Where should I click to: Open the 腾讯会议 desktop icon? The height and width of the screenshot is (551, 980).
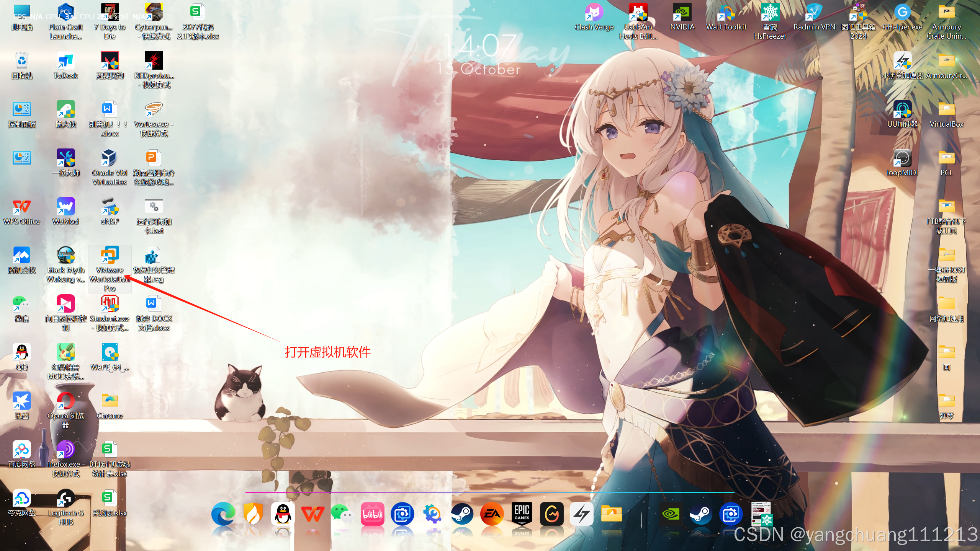point(22,260)
